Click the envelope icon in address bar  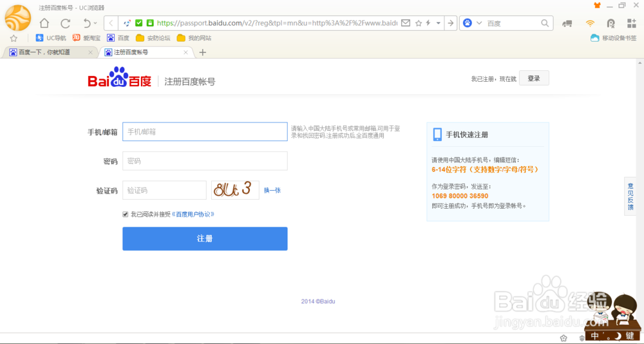coord(406,23)
